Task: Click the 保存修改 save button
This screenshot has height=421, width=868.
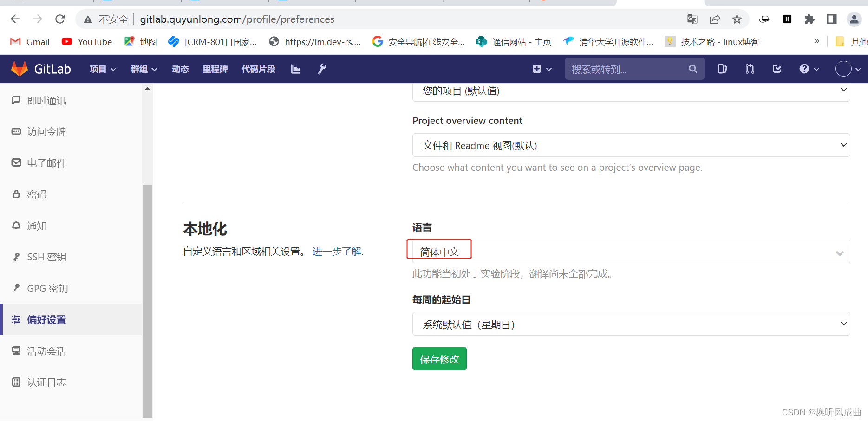Action: tap(439, 358)
